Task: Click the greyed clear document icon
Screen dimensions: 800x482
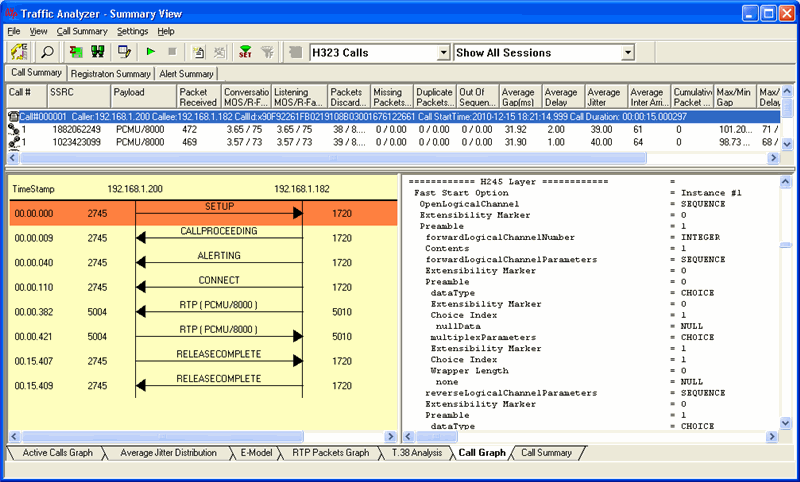Action: (219, 52)
